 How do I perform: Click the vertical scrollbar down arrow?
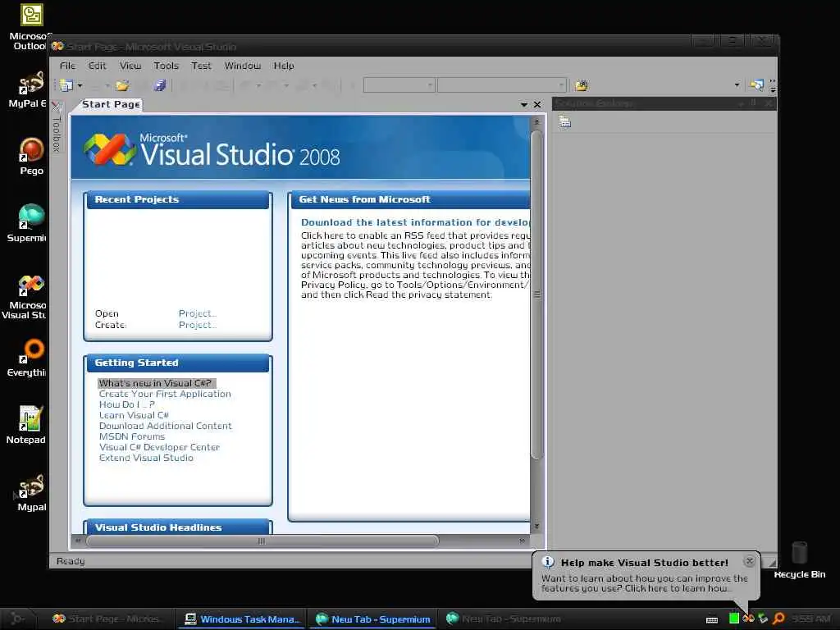point(536,527)
